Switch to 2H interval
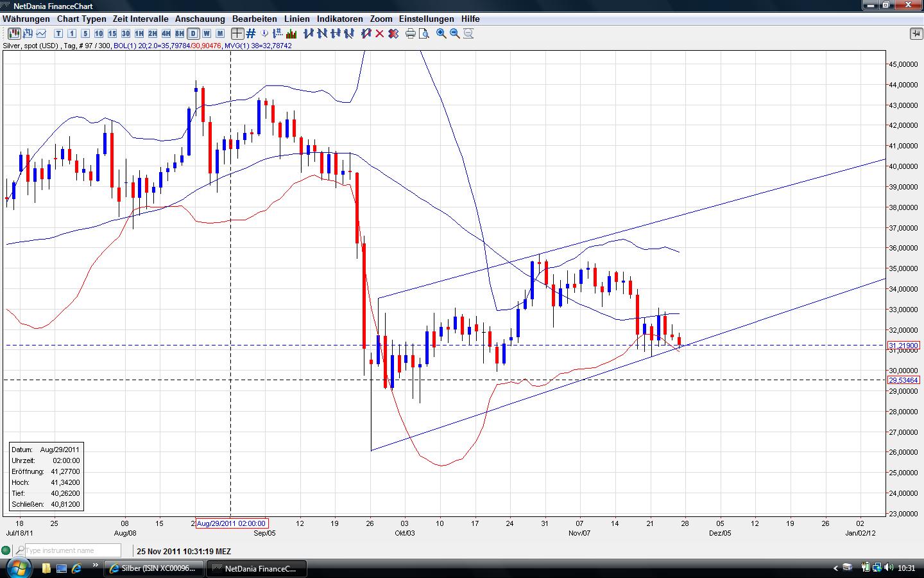The image size is (924, 578). click(153, 33)
